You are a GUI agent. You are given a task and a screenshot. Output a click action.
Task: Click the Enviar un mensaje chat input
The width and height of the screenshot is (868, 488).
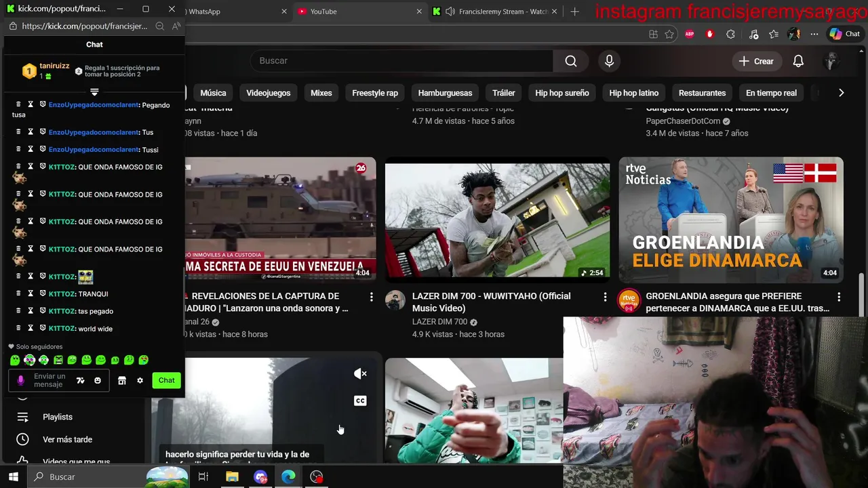51,380
